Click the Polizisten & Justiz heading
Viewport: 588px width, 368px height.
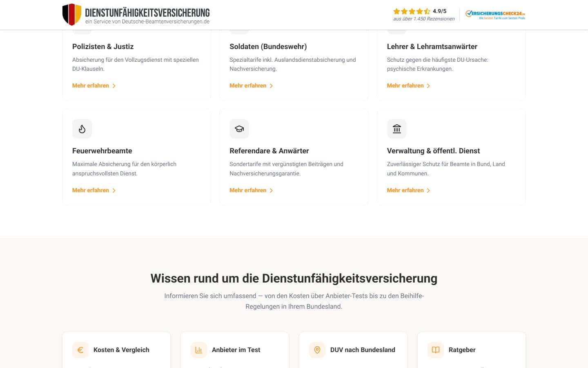[x=103, y=47]
